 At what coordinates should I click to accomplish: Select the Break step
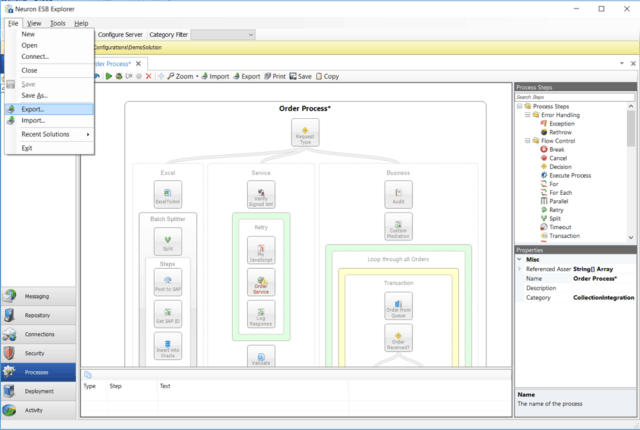(552, 149)
